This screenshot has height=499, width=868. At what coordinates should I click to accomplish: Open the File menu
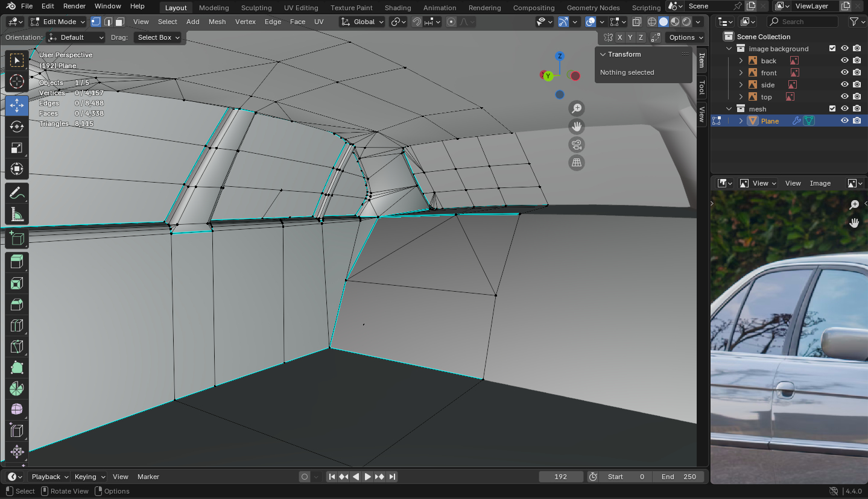(x=27, y=6)
